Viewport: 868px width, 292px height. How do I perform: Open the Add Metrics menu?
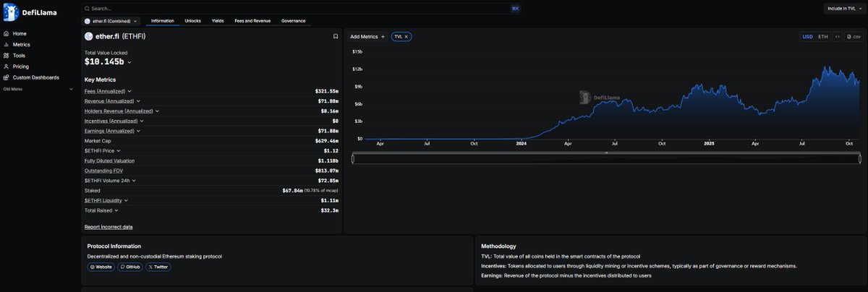pyautogui.click(x=367, y=36)
